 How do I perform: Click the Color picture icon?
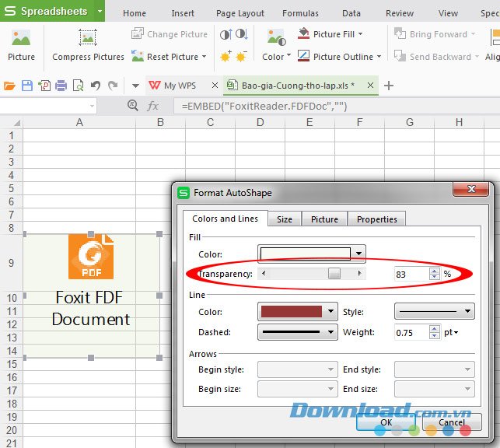tap(277, 37)
